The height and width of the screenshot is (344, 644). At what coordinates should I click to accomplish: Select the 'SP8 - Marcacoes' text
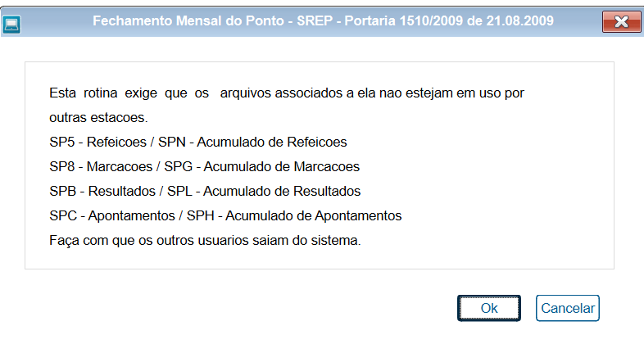[101, 166]
